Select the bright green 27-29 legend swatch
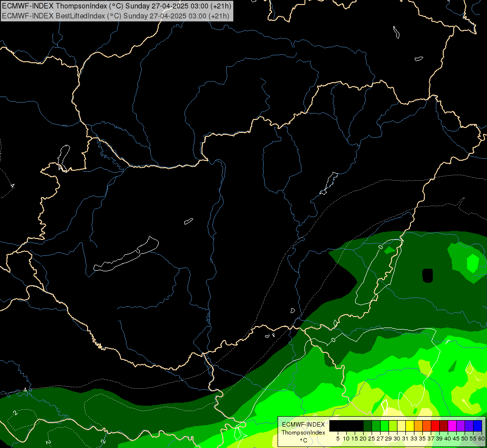 click(385, 426)
